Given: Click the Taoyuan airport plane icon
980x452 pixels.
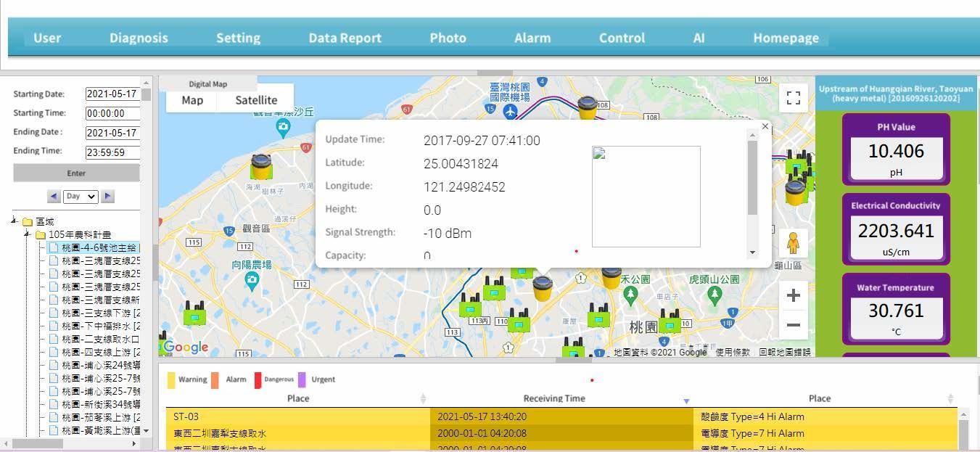Looking at the screenshot, I should click(x=511, y=112).
